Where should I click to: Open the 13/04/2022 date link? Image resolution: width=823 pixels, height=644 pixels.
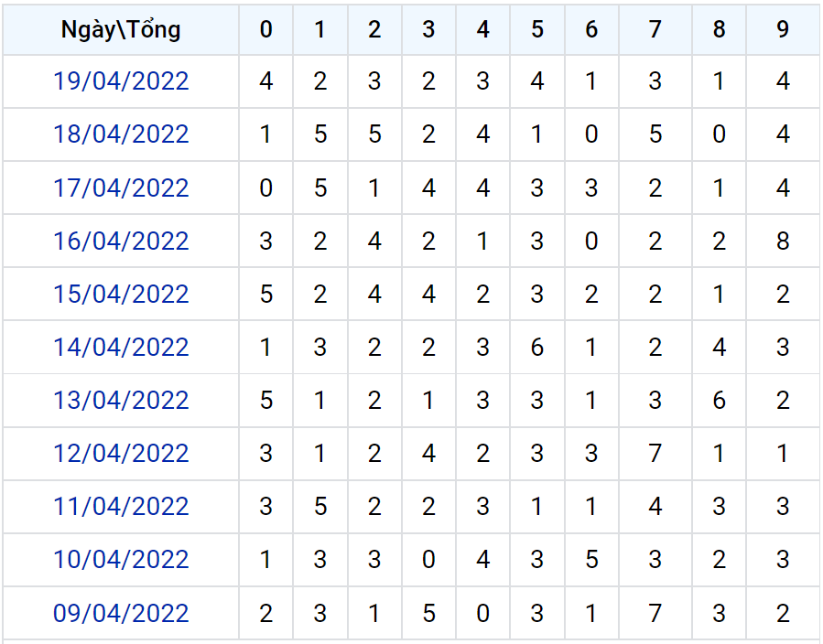(121, 401)
